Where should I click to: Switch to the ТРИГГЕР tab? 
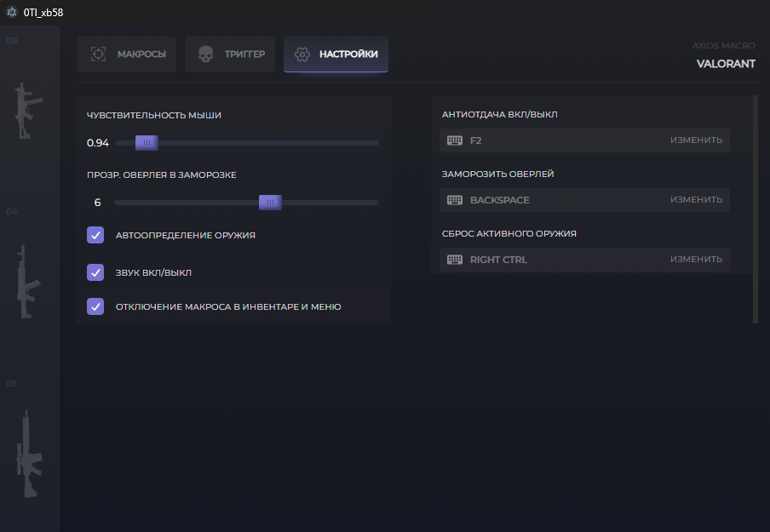230,54
